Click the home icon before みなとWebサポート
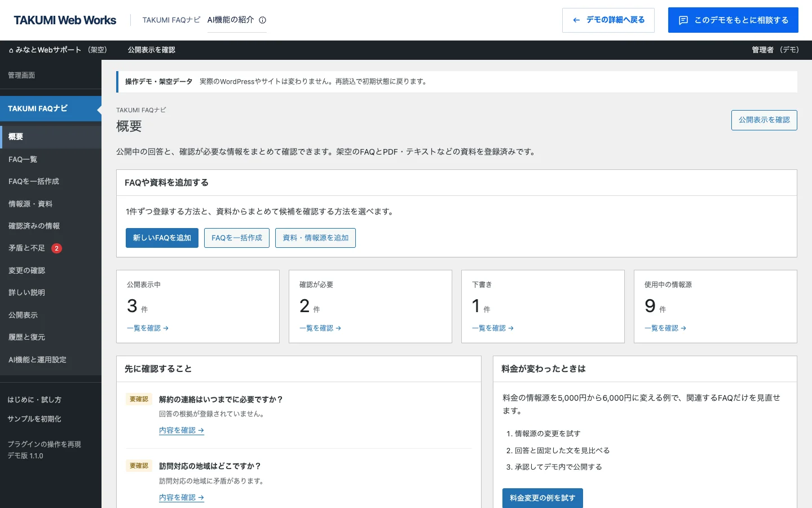This screenshot has height=508, width=812. tap(11, 50)
